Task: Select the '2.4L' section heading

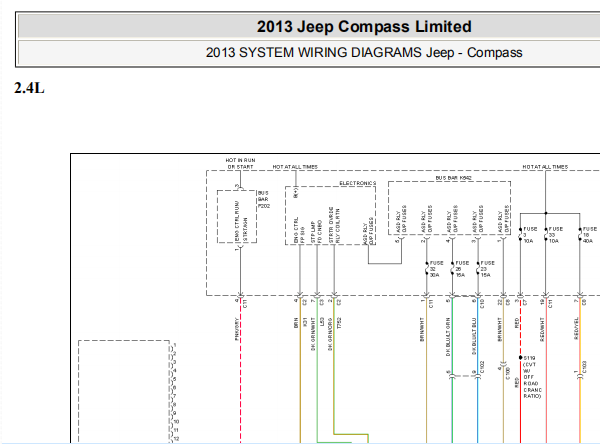Action: 29,88
